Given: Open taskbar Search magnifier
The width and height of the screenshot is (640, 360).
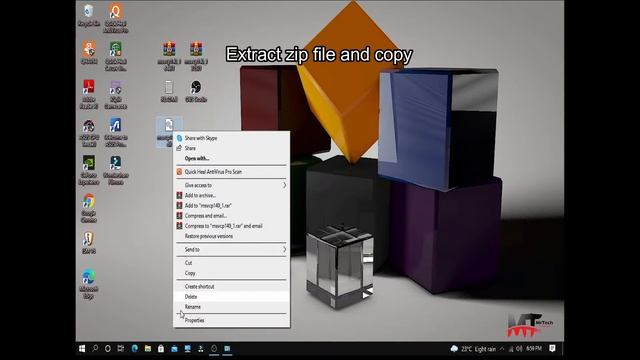Looking at the screenshot, I should click(x=95, y=349).
